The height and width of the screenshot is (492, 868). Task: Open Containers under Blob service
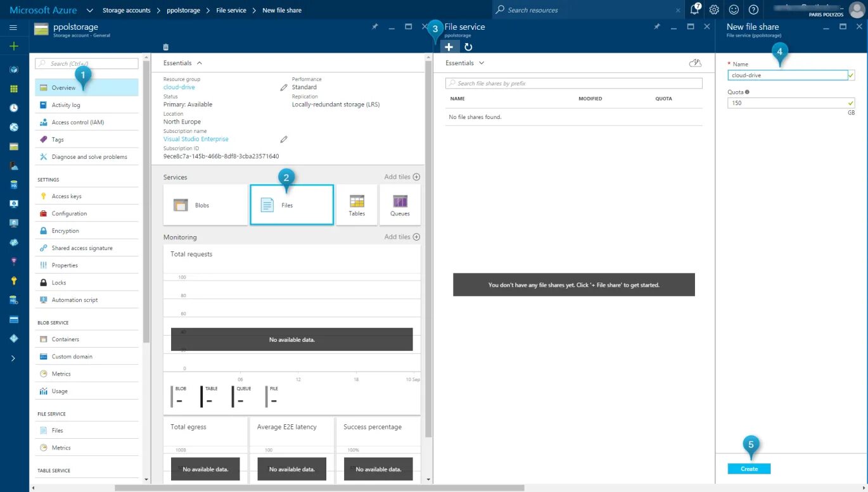coord(87,339)
